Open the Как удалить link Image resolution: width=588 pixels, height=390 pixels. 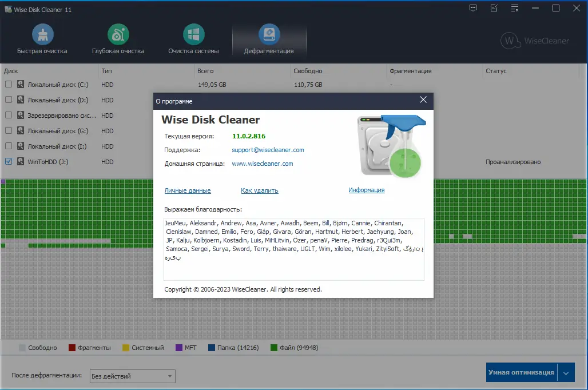pos(259,190)
